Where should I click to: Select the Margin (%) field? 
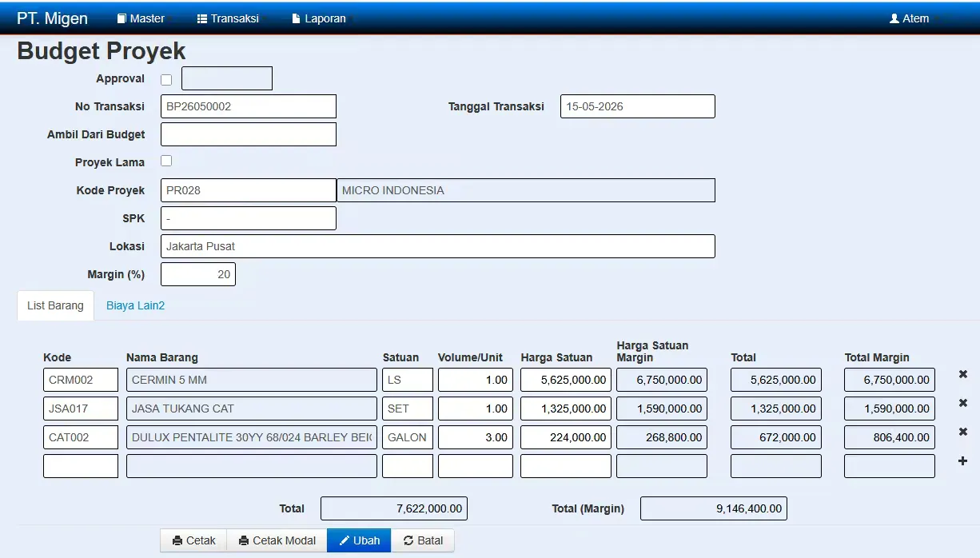coord(198,274)
